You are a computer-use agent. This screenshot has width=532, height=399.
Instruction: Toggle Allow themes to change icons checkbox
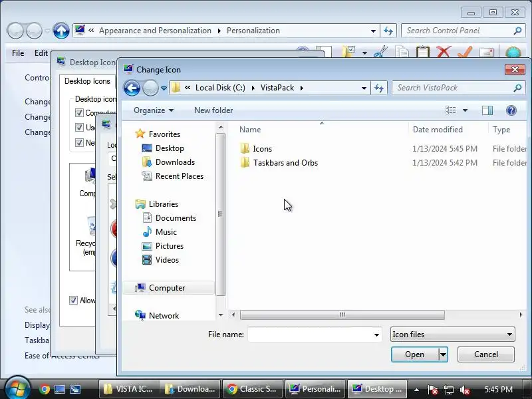pyautogui.click(x=73, y=301)
